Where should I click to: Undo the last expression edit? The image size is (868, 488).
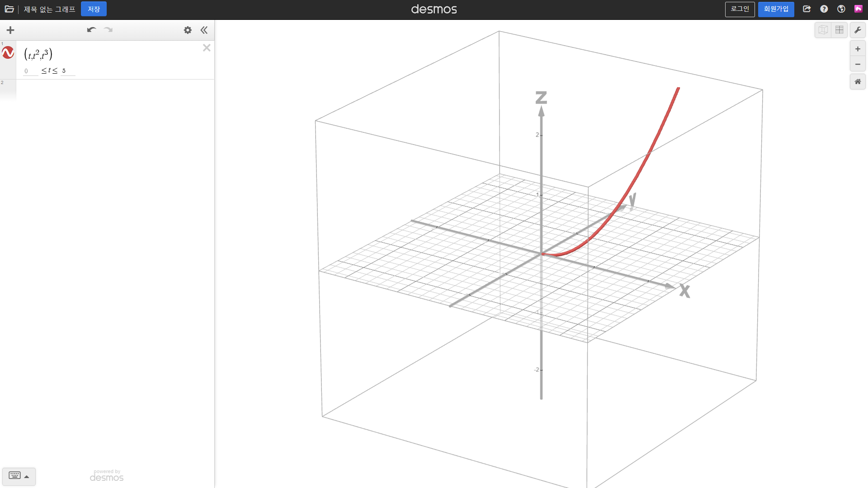(x=91, y=30)
